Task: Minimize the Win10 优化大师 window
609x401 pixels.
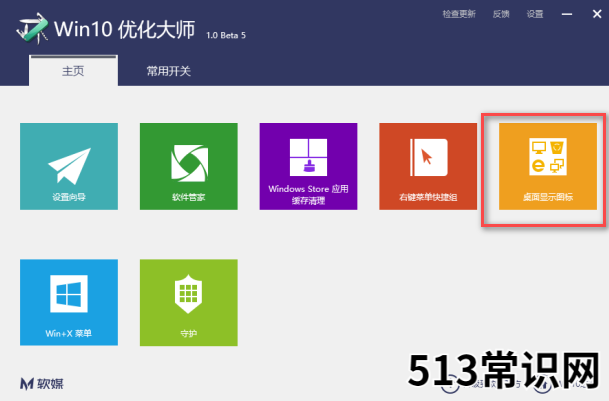Action: 567,14
